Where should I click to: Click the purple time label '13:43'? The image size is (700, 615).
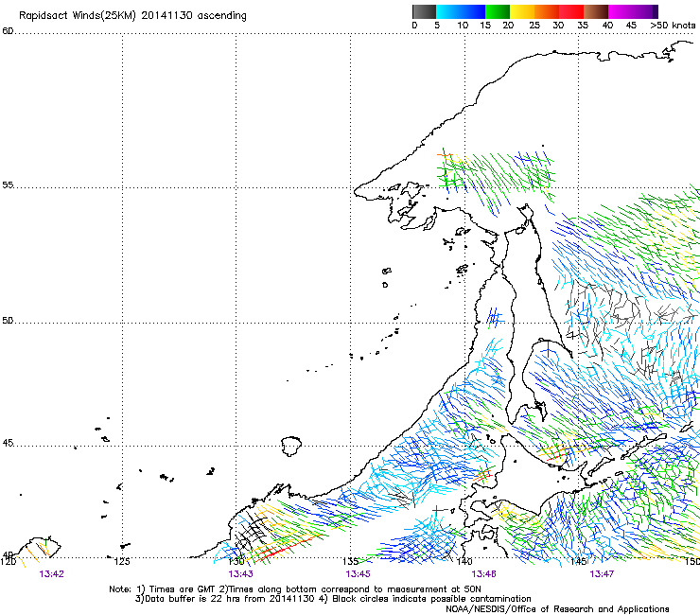tap(240, 574)
